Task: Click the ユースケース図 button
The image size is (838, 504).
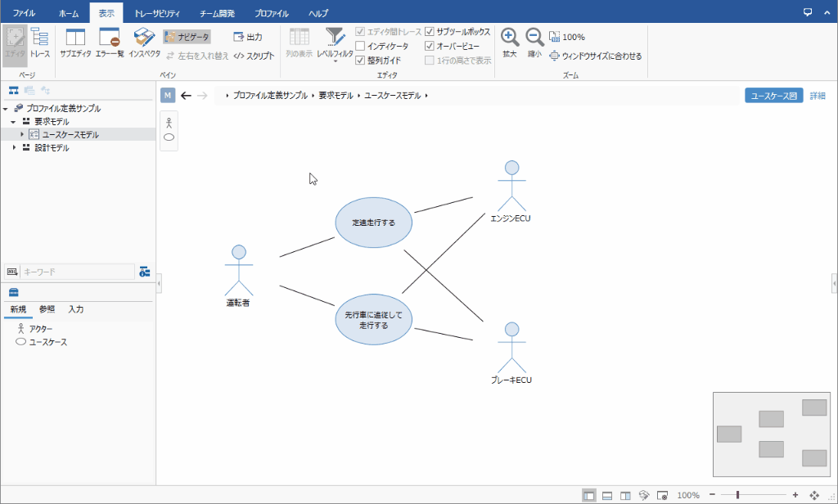Action: click(773, 96)
